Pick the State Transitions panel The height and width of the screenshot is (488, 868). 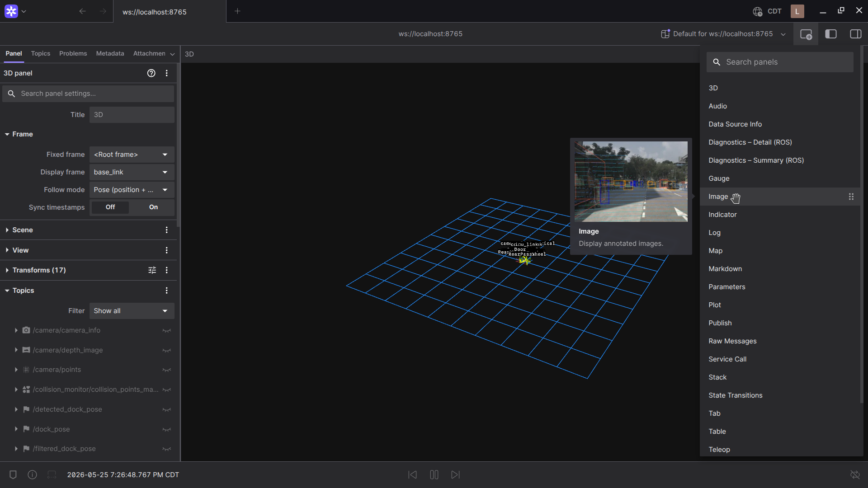[780, 395]
